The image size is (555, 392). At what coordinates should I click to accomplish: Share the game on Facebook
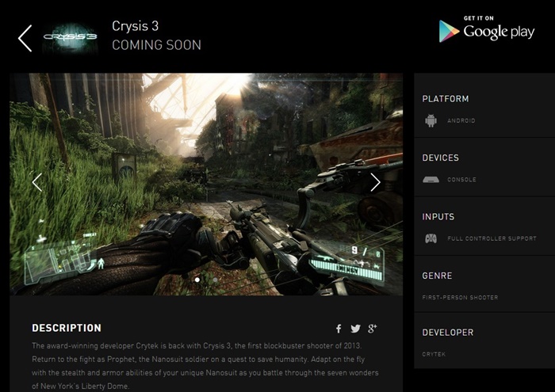tap(339, 329)
